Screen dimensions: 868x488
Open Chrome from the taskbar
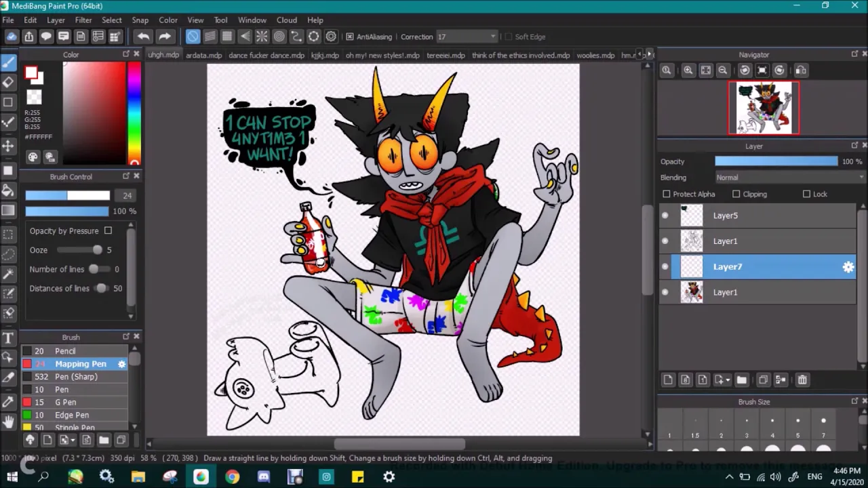click(232, 477)
